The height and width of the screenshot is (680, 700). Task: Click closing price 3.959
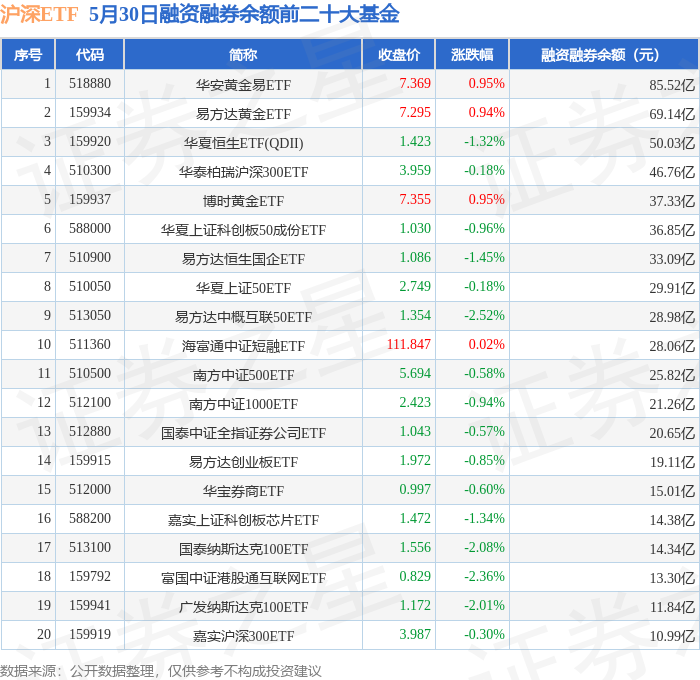(415, 171)
